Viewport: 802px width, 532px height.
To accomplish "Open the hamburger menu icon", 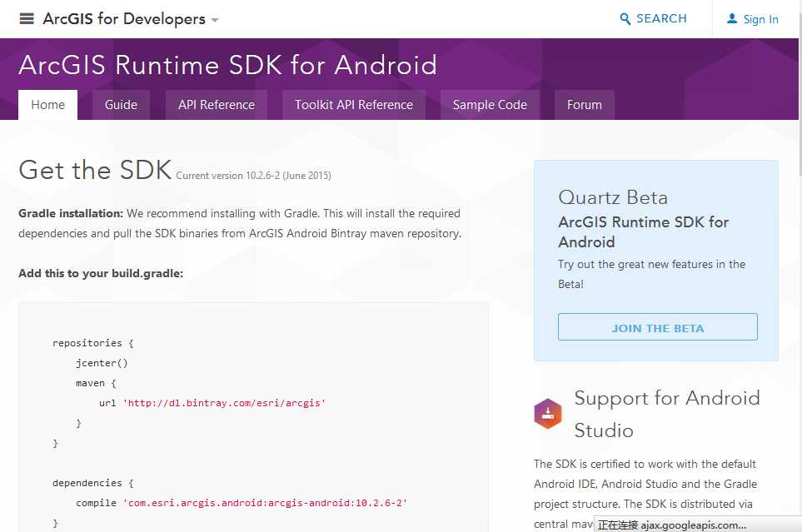I will click(x=27, y=19).
